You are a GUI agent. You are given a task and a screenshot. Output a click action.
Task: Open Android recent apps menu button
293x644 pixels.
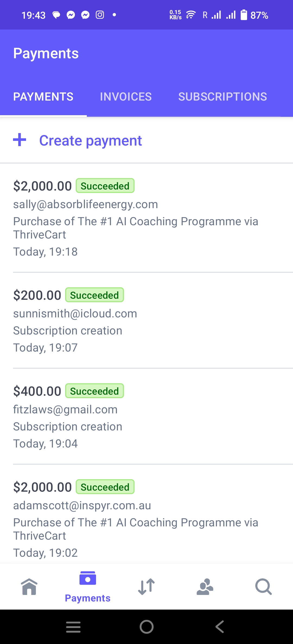point(73,627)
